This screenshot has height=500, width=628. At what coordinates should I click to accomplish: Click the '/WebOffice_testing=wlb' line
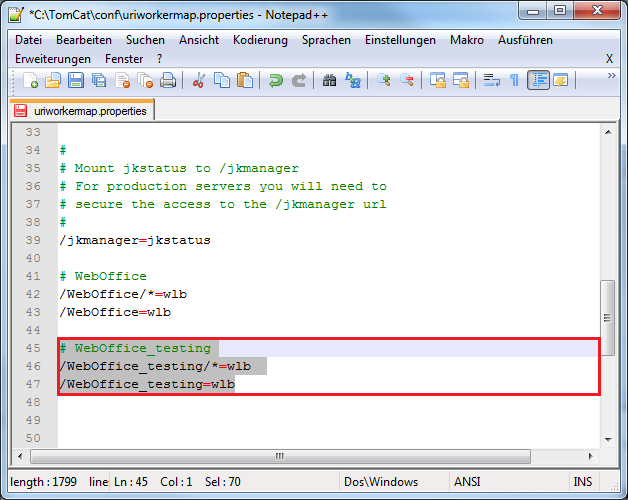[x=147, y=384]
